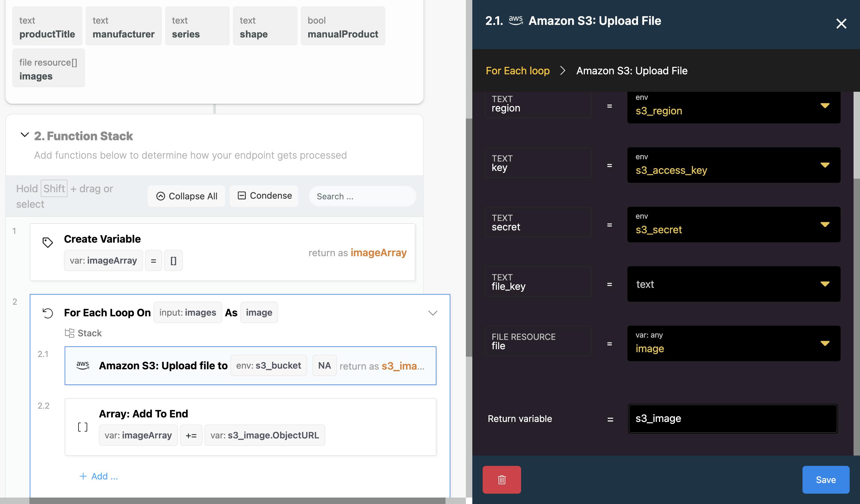The height and width of the screenshot is (504, 860).
Task: Close the Amazon S3 Upload File panel
Action: [841, 24]
